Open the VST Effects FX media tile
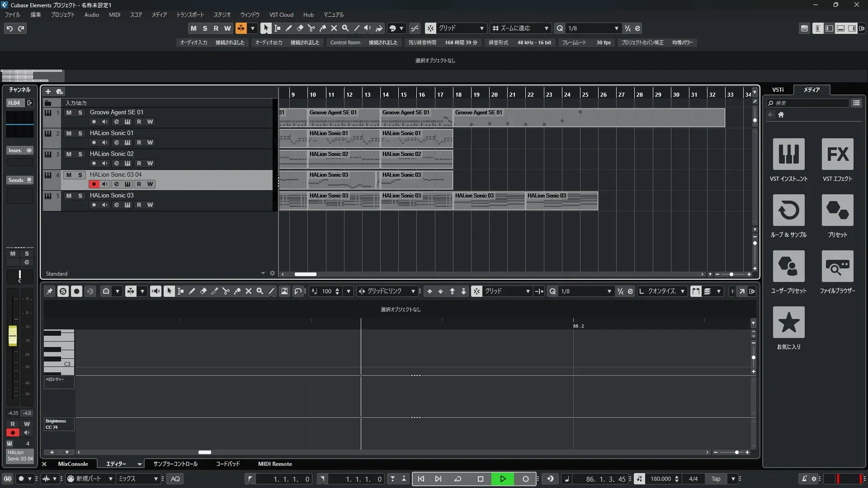868x488 pixels. pyautogui.click(x=837, y=155)
